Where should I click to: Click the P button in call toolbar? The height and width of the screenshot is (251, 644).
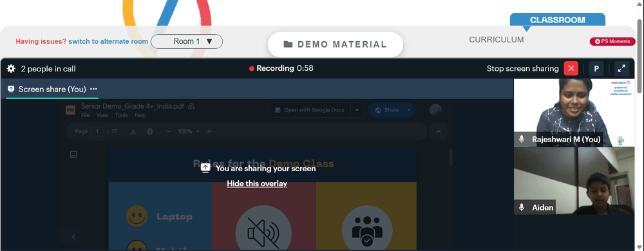tap(596, 68)
